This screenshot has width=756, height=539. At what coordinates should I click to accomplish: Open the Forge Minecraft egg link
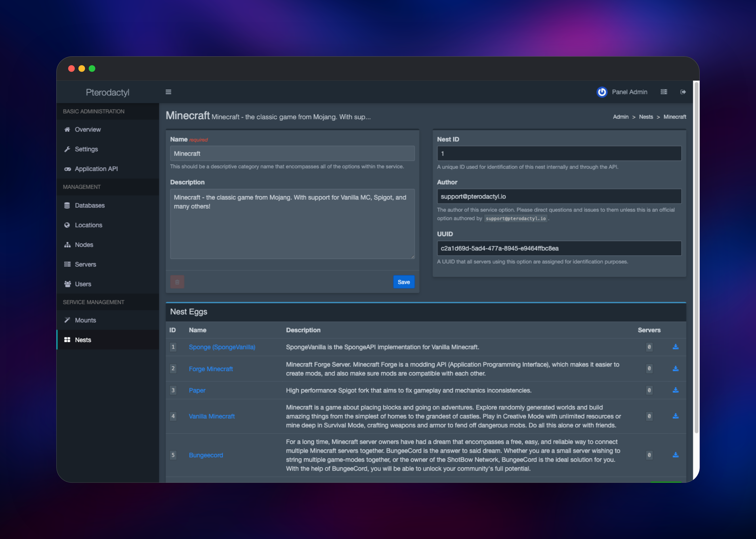pos(211,369)
